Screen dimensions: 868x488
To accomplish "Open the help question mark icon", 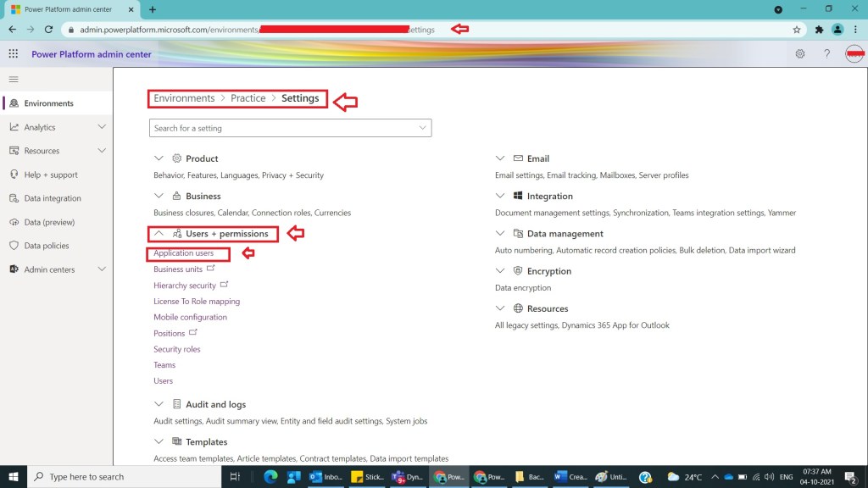I will (x=826, y=54).
